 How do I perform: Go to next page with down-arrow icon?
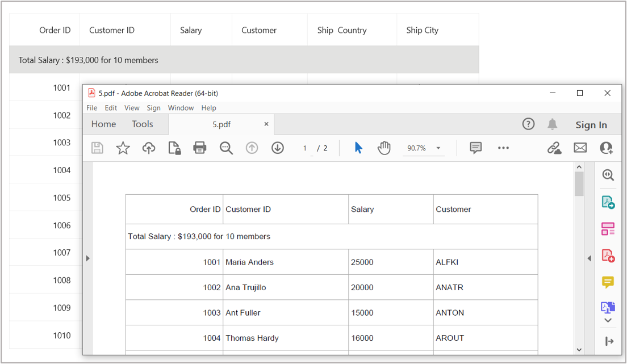point(277,148)
